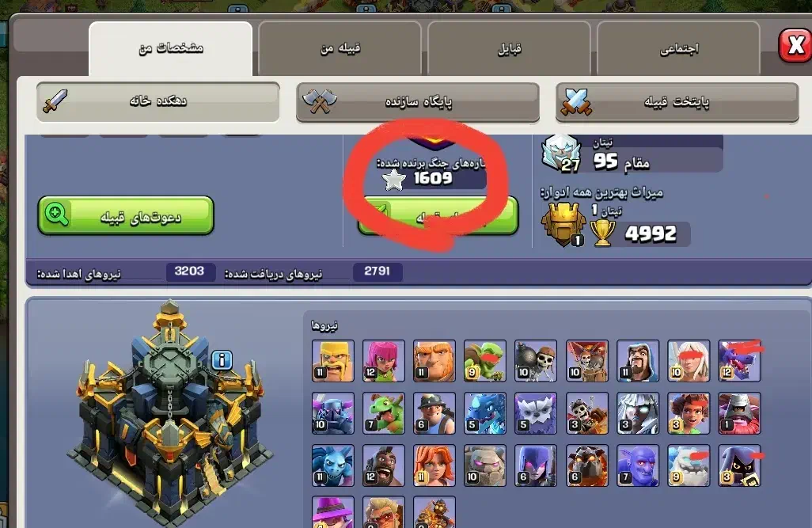Tap the Wizard troop icon
Image resolution: width=812 pixels, height=528 pixels.
(x=637, y=361)
